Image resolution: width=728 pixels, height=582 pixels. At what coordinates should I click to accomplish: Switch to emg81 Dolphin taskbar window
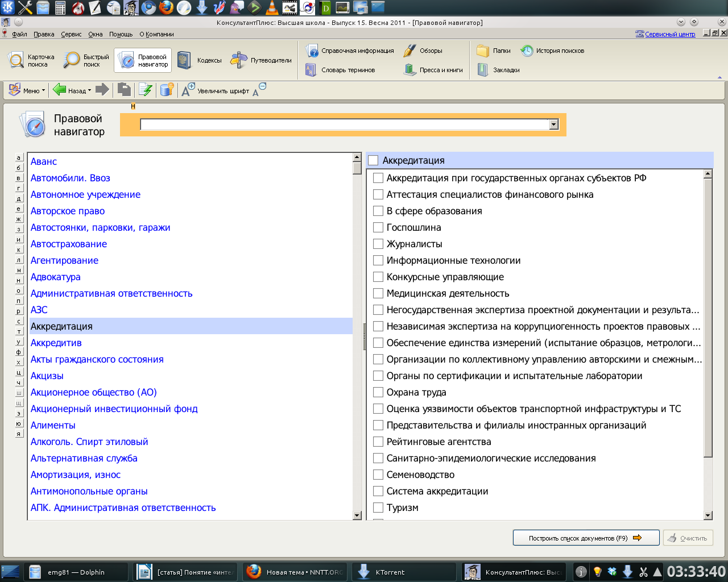pyautogui.click(x=77, y=572)
